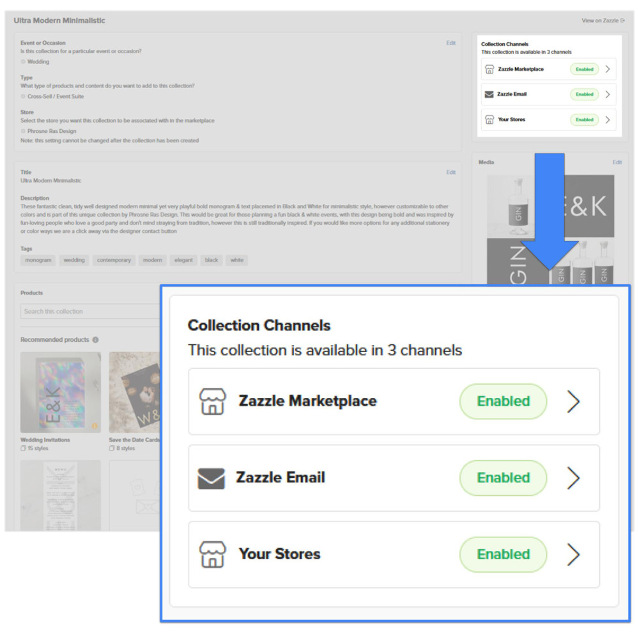639x639 pixels.
Task: Click the modern tag
Action: click(x=152, y=260)
